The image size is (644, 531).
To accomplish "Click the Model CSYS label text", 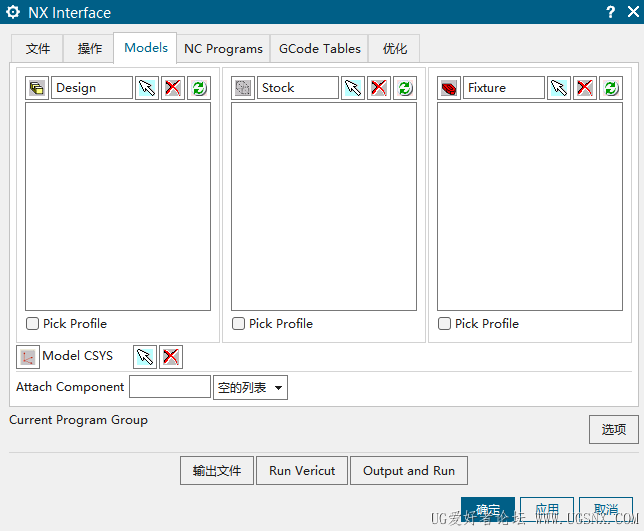I will coord(77,356).
